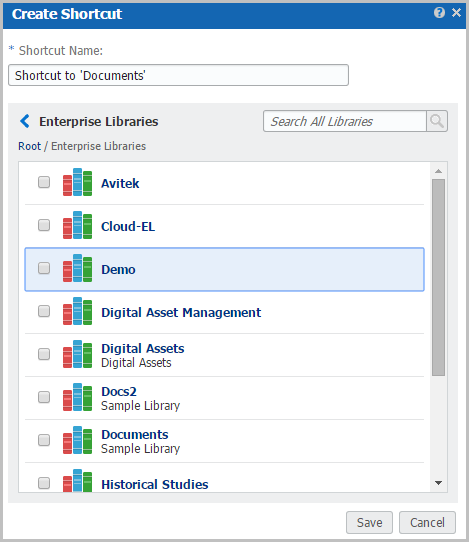
Task: Open the Documents library link
Action: pos(135,434)
